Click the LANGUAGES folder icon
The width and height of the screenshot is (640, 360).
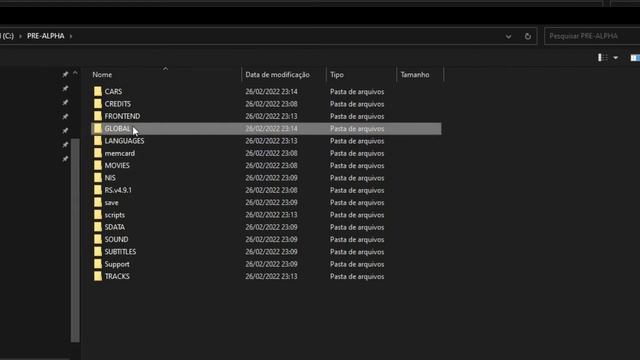pos(98,141)
